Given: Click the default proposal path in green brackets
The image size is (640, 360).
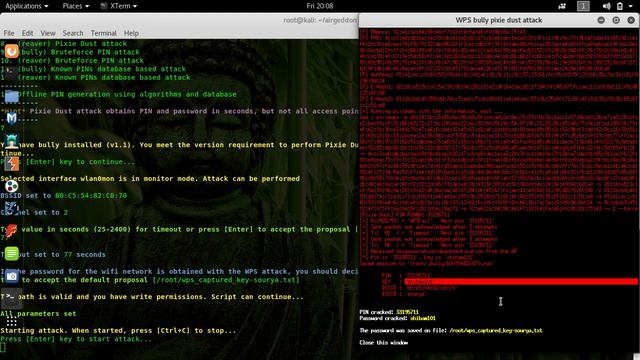Looking at the screenshot, I should click(x=226, y=280).
